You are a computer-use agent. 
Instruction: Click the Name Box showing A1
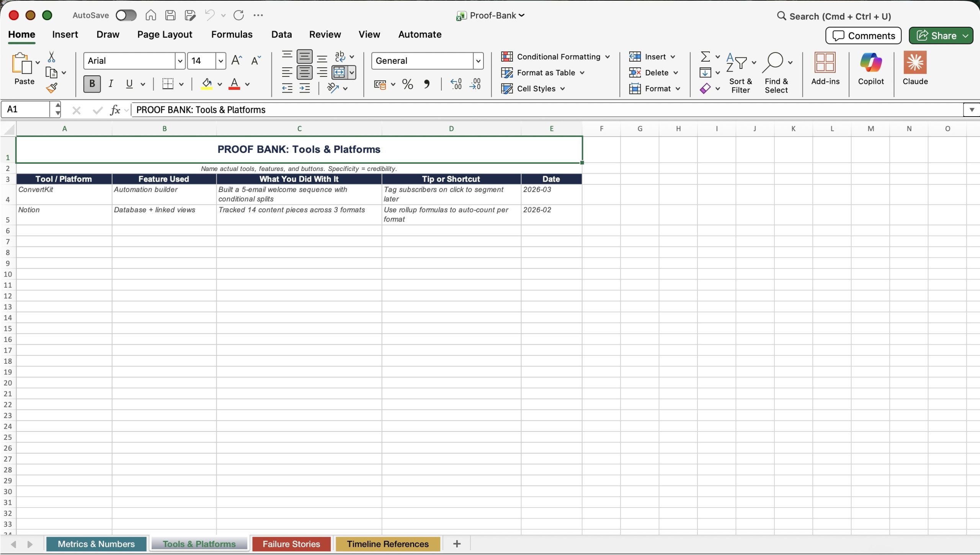[26, 109]
